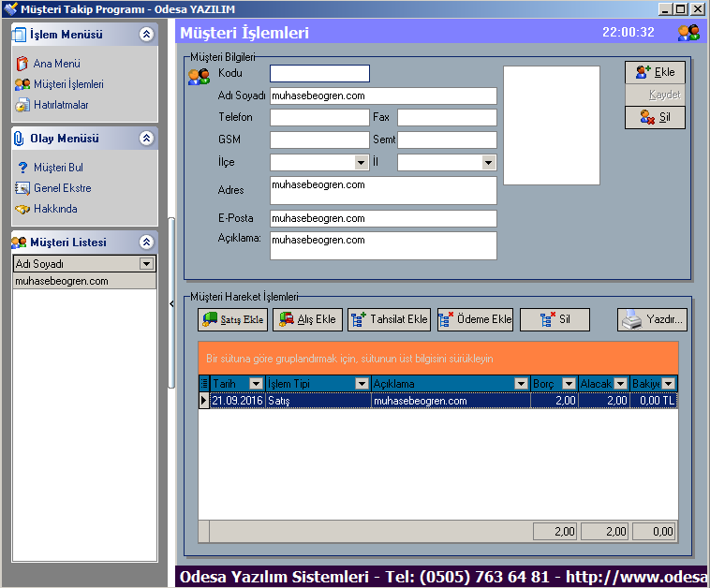Open the Adı Soyadı list dropdown arrow

pos(146,263)
